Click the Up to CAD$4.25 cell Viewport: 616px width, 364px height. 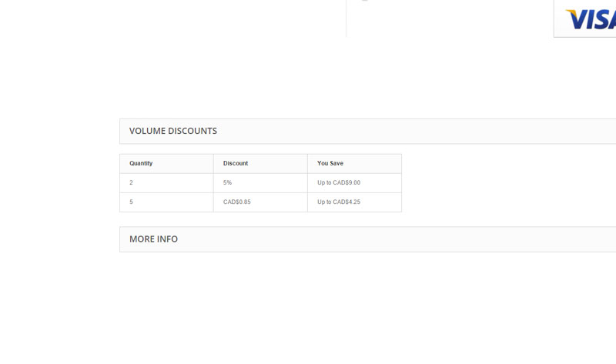coord(354,202)
